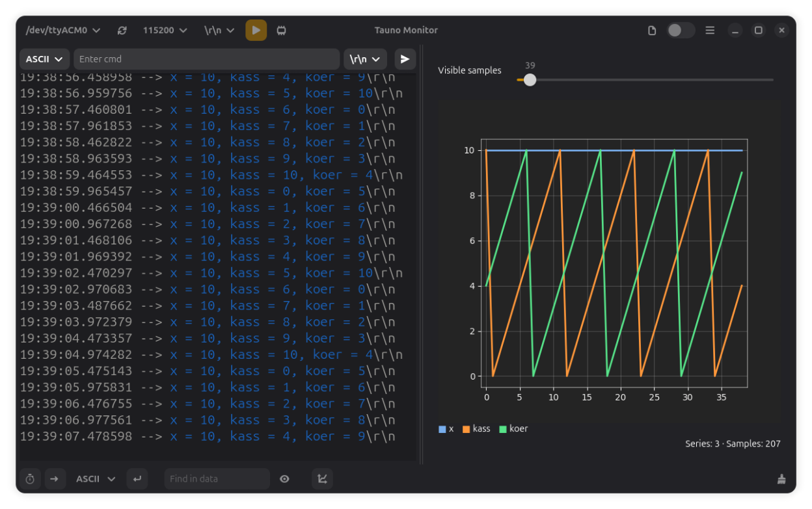Click the return/newline icon in bottom bar
812x509 pixels.
point(137,479)
